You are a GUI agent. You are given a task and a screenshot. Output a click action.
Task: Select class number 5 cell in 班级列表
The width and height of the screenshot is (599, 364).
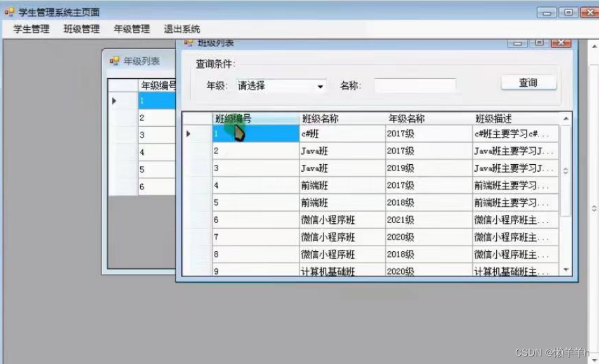[256, 202]
